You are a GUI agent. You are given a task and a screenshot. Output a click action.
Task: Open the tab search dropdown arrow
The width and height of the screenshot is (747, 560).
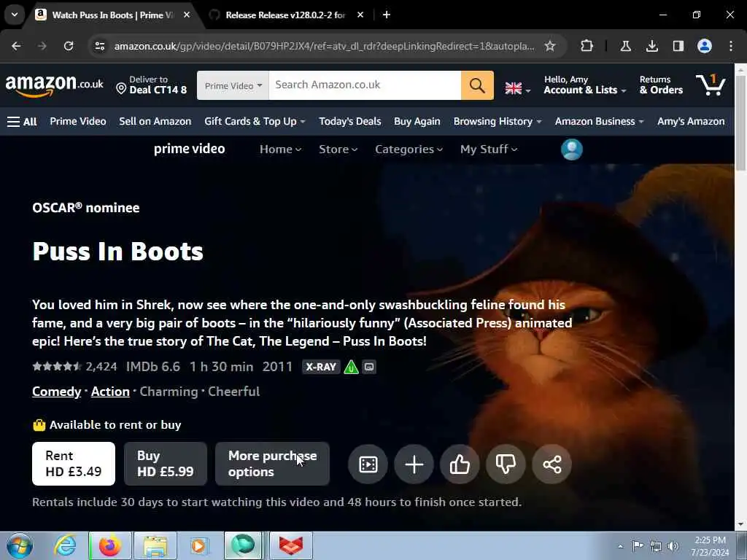tap(15, 15)
